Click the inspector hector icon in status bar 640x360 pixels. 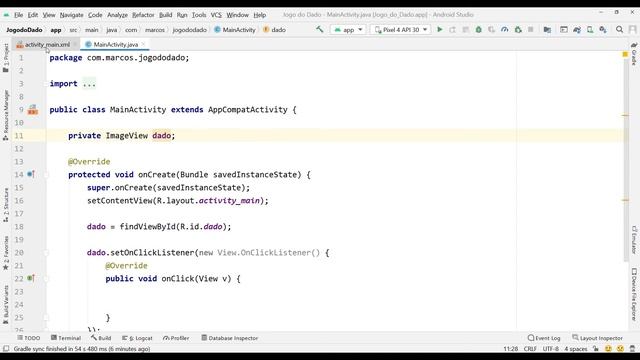(x=632, y=349)
